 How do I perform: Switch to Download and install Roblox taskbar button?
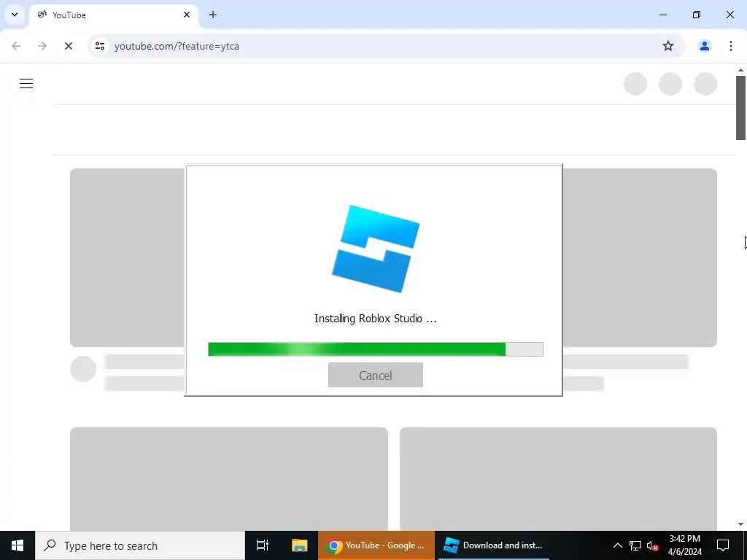[494, 545]
